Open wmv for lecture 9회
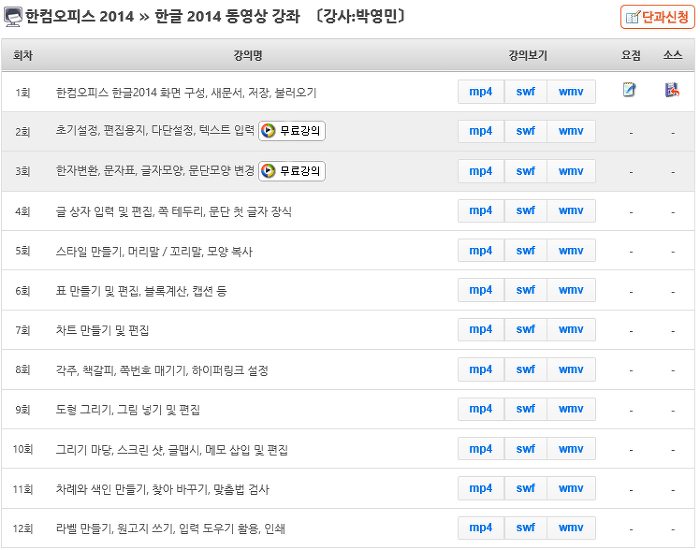 click(571, 409)
